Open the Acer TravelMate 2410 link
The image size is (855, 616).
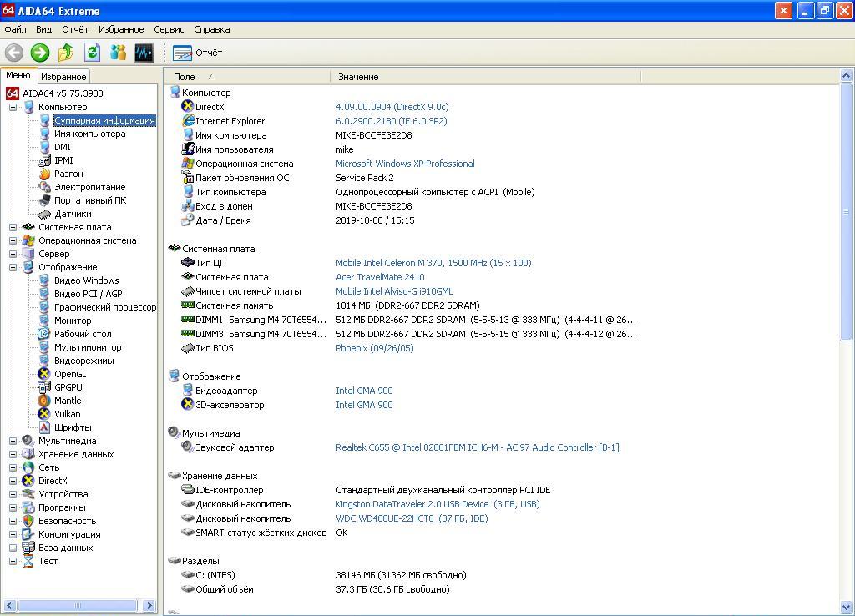click(x=380, y=277)
